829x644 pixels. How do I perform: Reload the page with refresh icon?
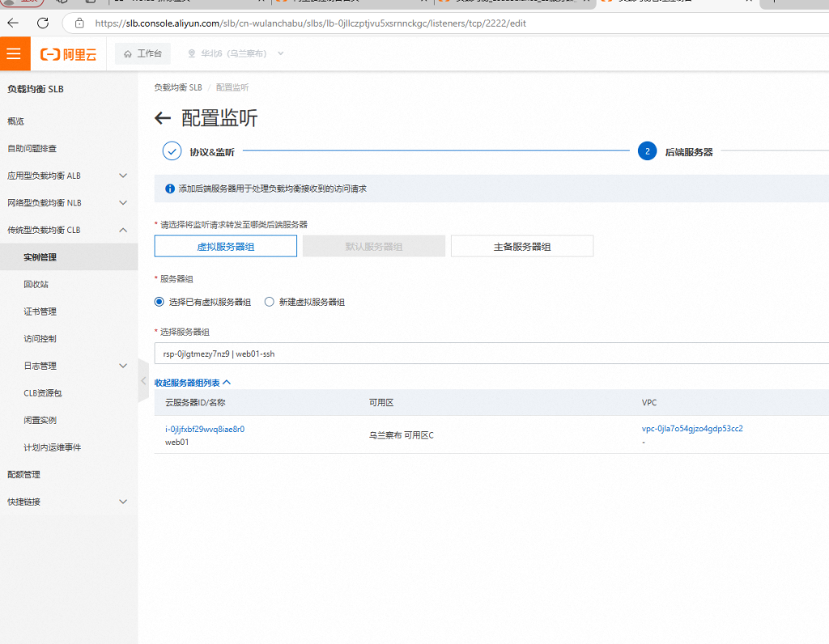(x=43, y=23)
